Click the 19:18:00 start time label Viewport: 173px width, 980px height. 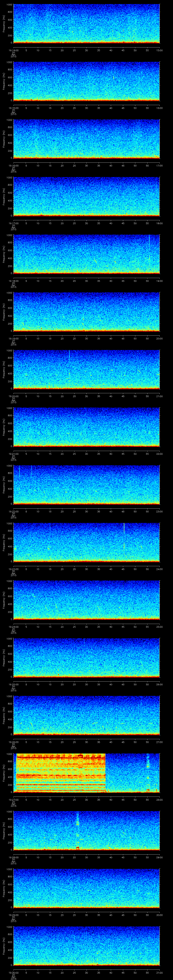[13, 281]
